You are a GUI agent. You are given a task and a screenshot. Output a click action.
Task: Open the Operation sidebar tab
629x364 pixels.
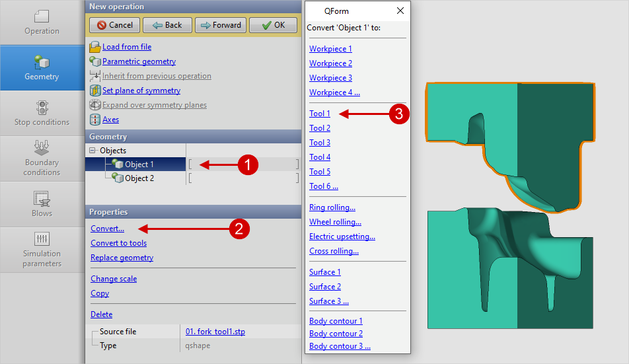click(42, 22)
